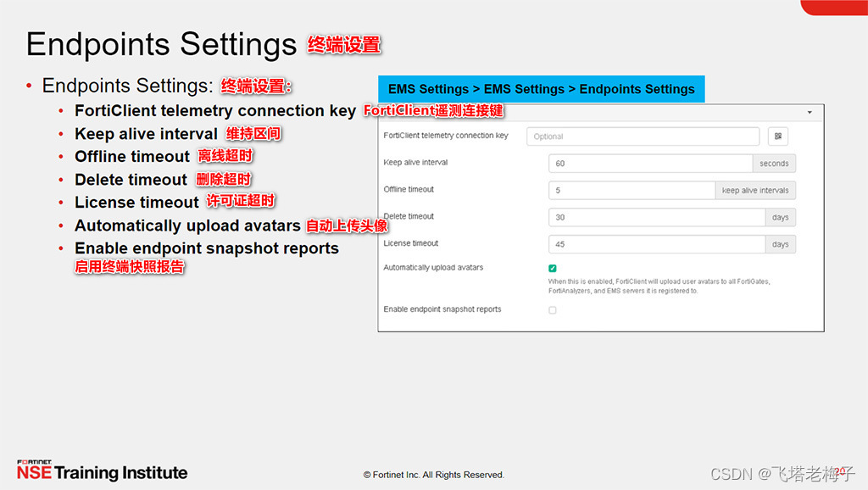Click the 'Delete timeout' form label
This screenshot has height=490, width=868.
409,216
